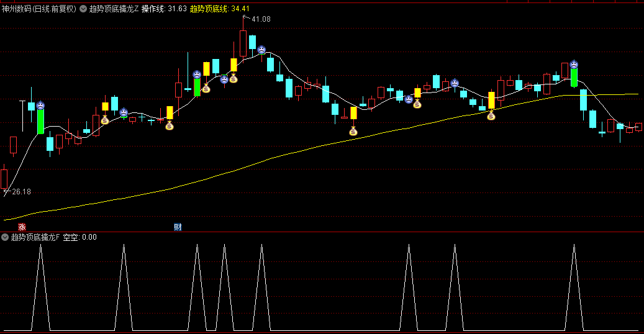Click first spike in 空空 sub-chart
Image resolution: width=644 pixels, height=334 pixels.
click(40, 287)
